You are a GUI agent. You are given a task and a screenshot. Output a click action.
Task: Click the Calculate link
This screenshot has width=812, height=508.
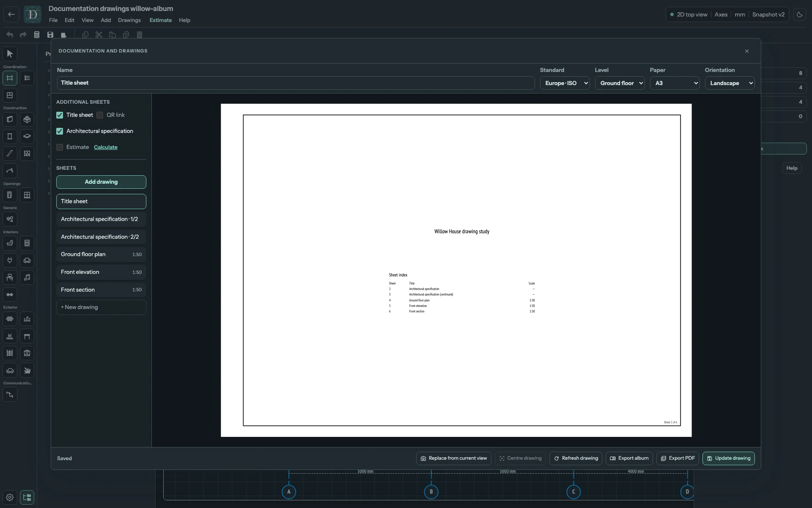106,147
